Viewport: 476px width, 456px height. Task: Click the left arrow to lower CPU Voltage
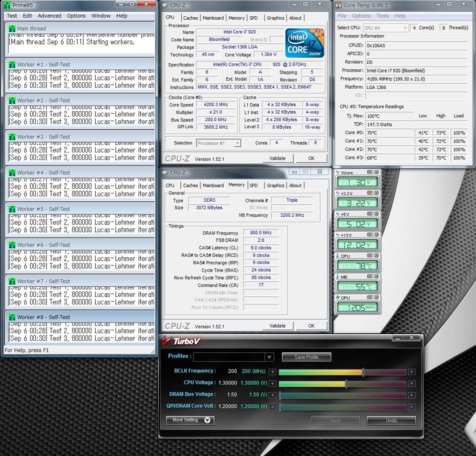click(273, 383)
